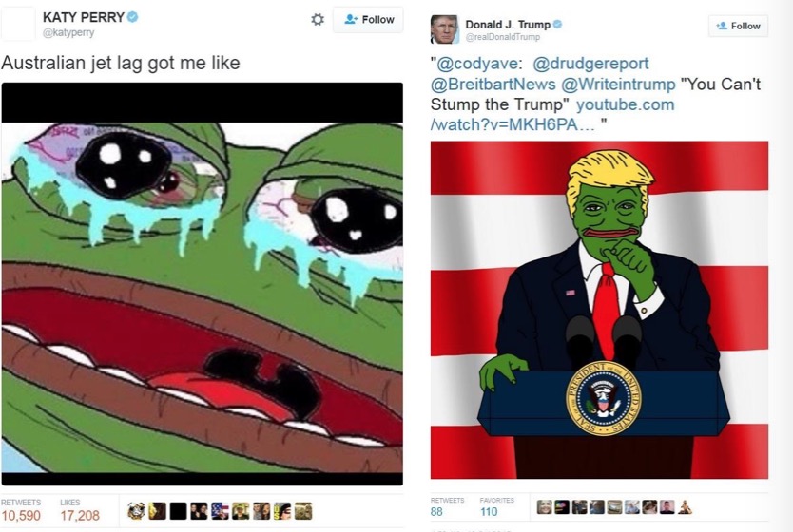Open the @Writeintrump mention

[x=618, y=84]
